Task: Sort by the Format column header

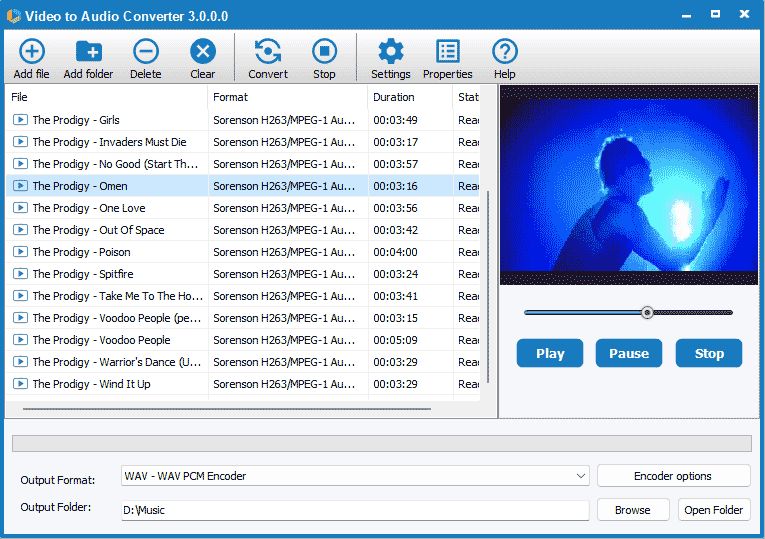Action: point(288,97)
